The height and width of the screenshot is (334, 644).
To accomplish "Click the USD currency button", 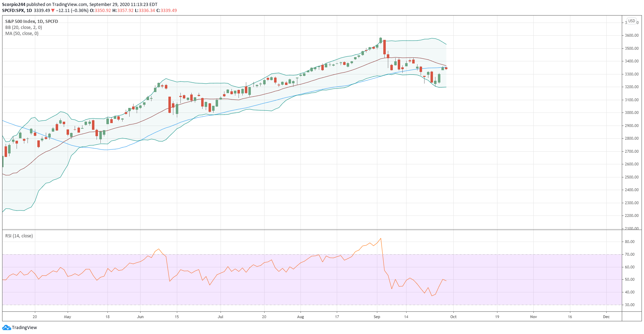I will tap(632, 21).
